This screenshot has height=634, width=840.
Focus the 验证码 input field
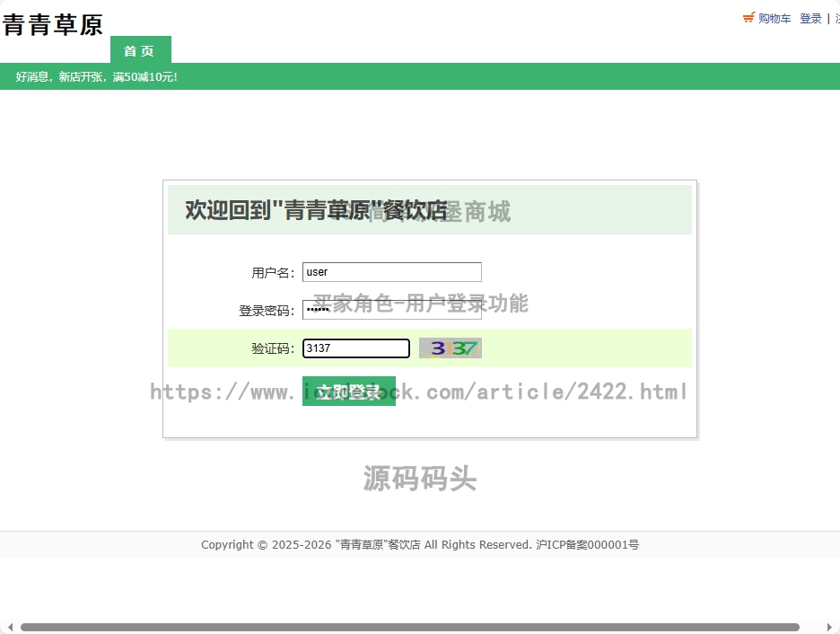356,348
